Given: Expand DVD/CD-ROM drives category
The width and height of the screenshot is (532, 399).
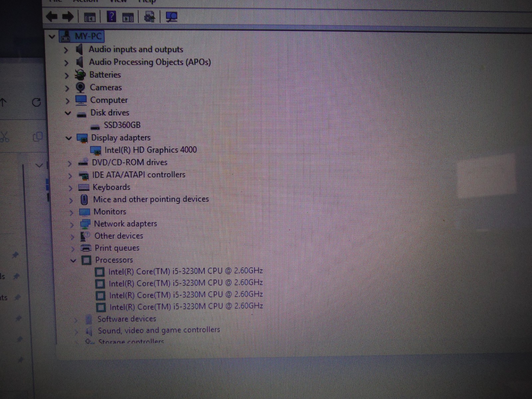Looking at the screenshot, I should click(x=69, y=163).
